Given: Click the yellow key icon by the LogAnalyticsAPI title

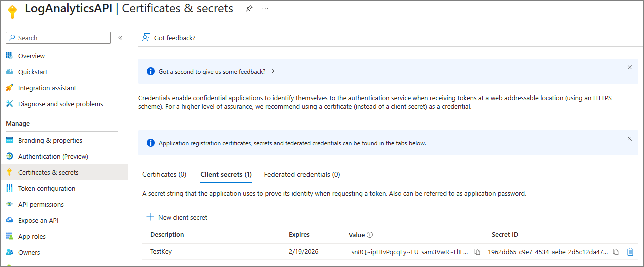Looking at the screenshot, I should point(12,12).
